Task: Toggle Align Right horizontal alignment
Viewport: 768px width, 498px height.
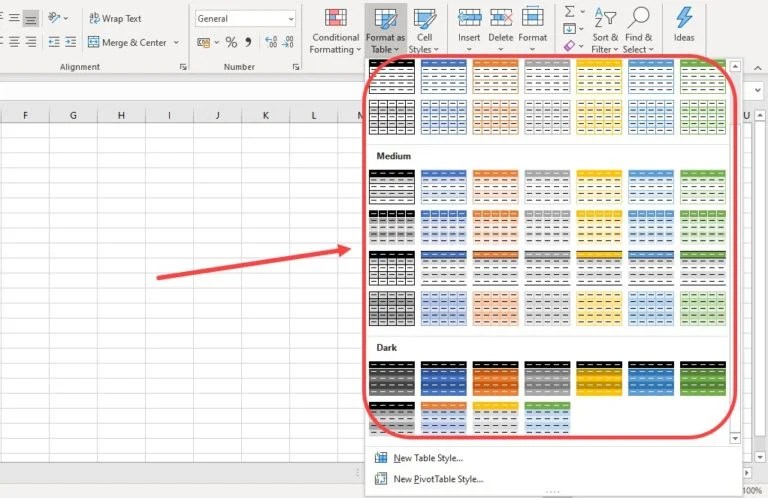Action: point(30,43)
